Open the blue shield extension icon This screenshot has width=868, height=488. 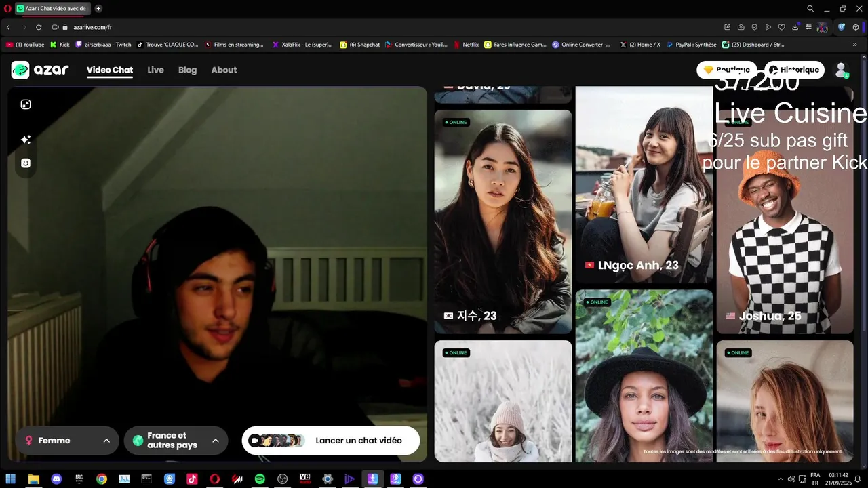coord(842,27)
